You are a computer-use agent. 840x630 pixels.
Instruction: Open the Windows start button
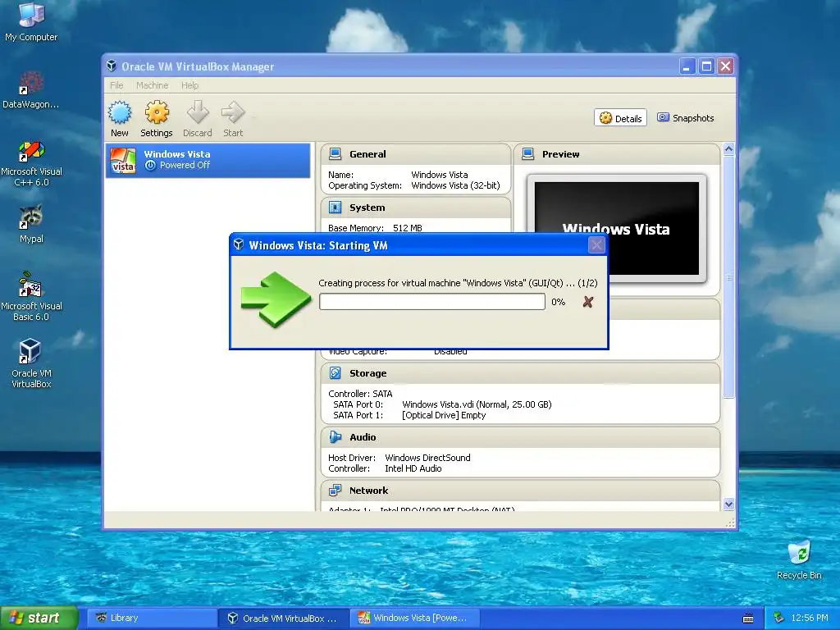click(x=39, y=618)
